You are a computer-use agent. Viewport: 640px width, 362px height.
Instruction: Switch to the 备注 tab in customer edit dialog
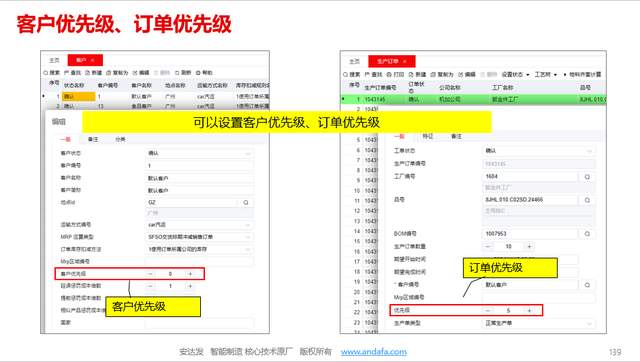coord(93,140)
